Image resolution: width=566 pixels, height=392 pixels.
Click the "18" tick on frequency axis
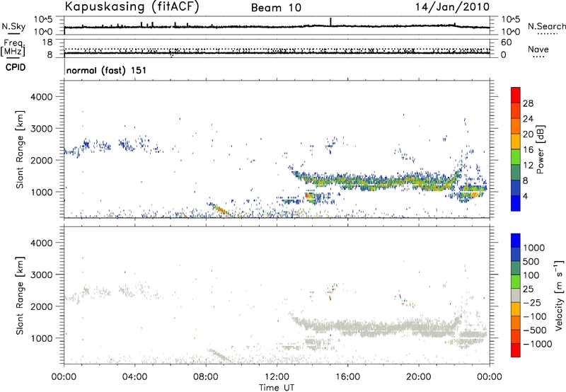pos(47,42)
